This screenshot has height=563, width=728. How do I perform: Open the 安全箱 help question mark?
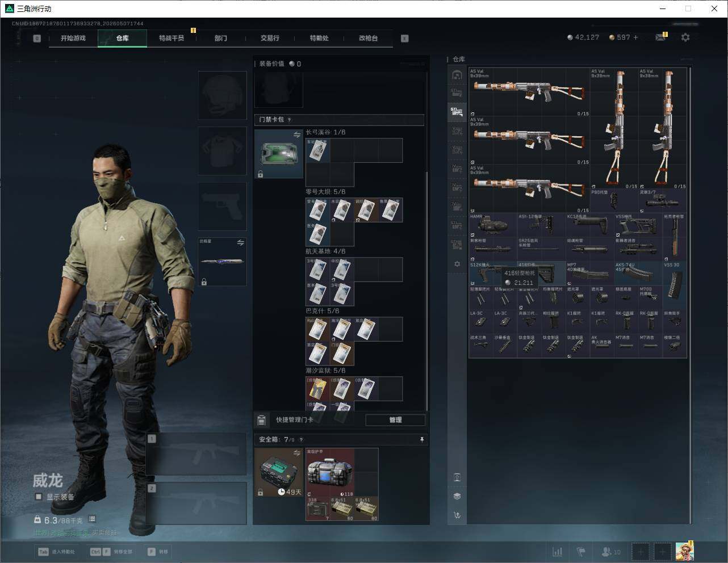click(x=301, y=439)
